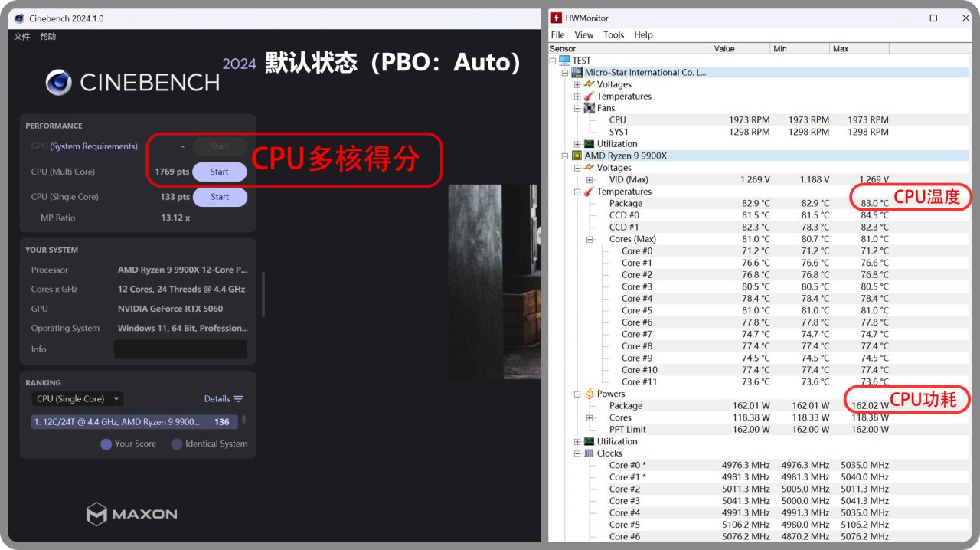Start the CPU (Single Core) test
980x550 pixels.
(220, 197)
